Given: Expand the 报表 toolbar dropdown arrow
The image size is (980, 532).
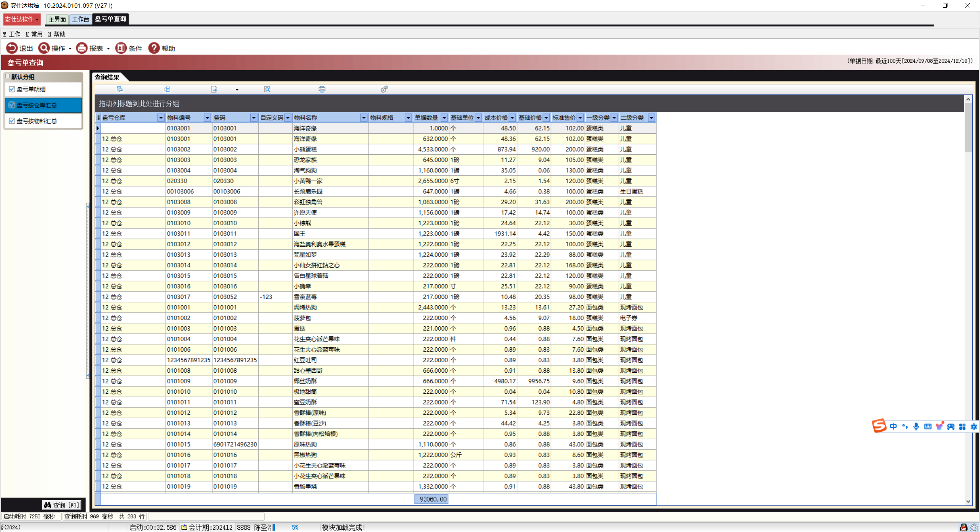Looking at the screenshot, I should (108, 49).
